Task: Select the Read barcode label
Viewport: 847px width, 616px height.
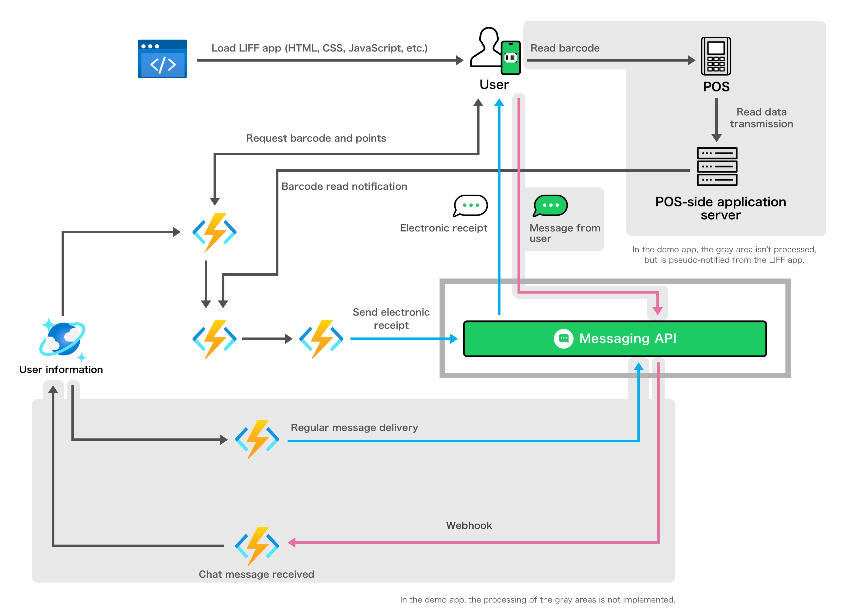Action: 565,48
